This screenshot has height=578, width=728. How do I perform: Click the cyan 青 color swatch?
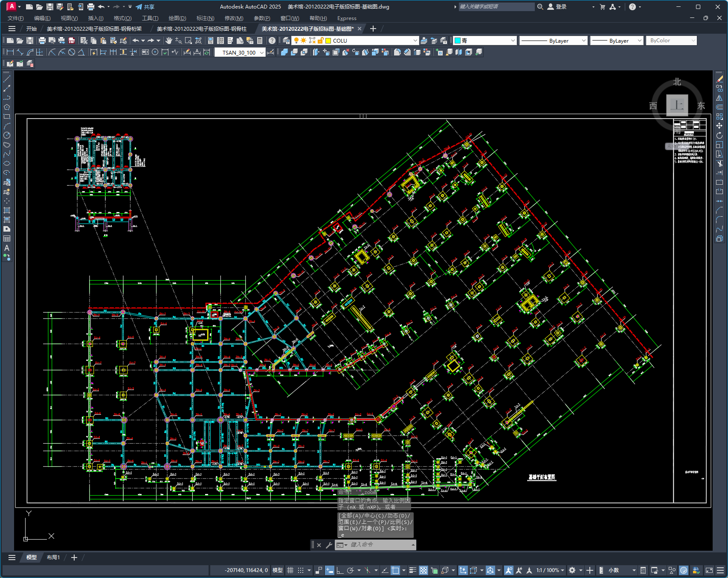(x=458, y=41)
